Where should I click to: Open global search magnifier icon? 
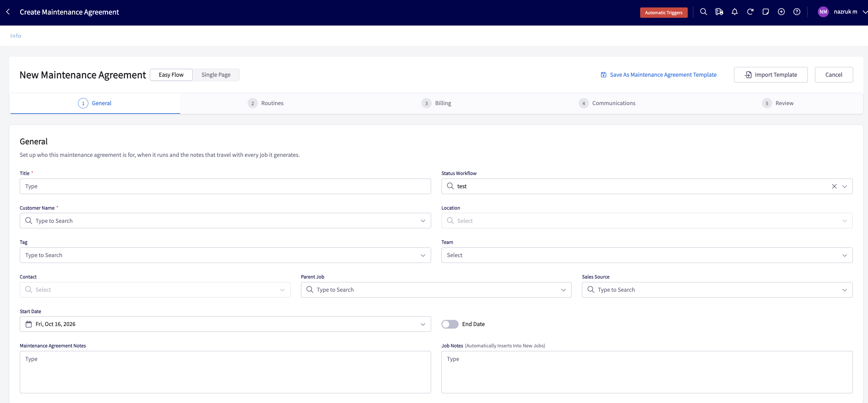[703, 12]
